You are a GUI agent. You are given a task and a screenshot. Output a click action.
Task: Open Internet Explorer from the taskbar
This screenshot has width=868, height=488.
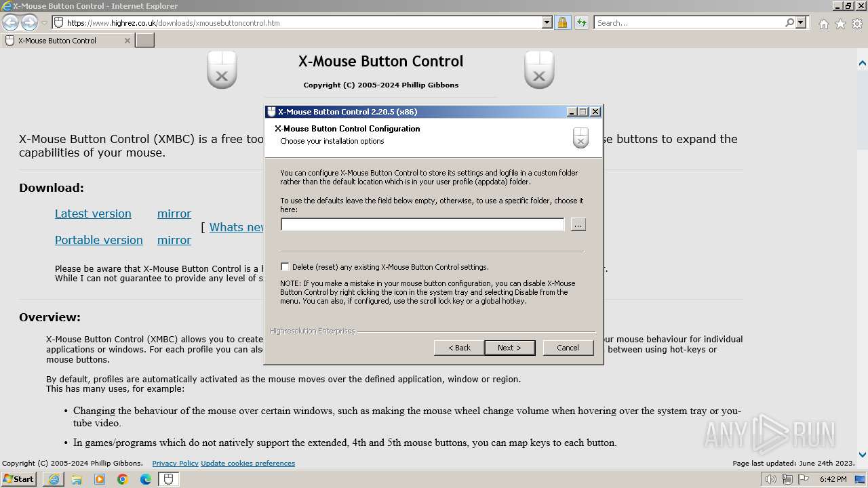tap(54, 479)
